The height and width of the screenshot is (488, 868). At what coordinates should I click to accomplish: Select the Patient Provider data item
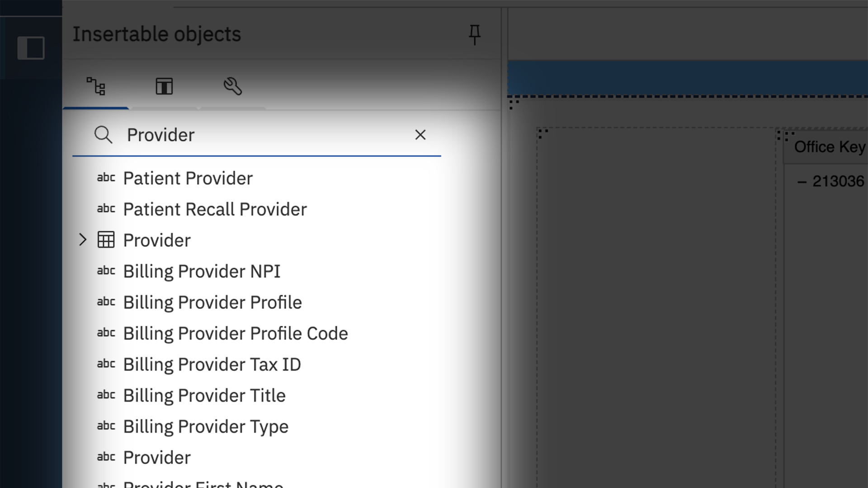pyautogui.click(x=188, y=178)
